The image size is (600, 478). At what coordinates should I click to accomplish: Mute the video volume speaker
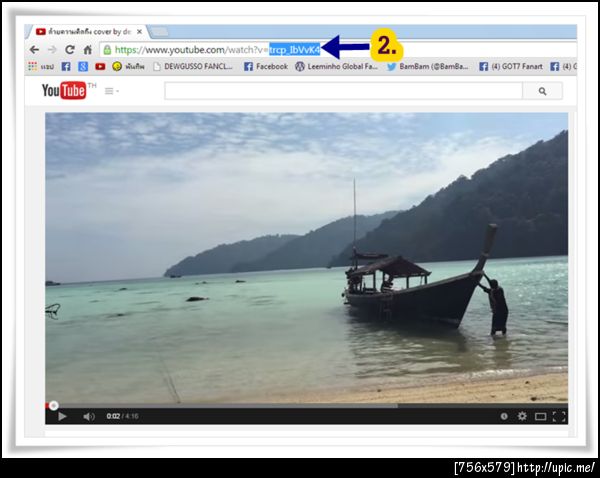(x=89, y=416)
